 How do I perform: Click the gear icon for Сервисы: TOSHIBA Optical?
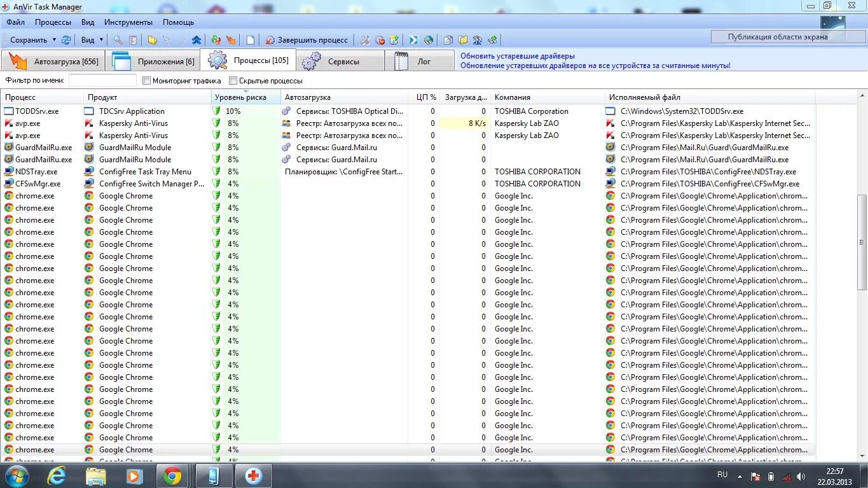tap(286, 111)
